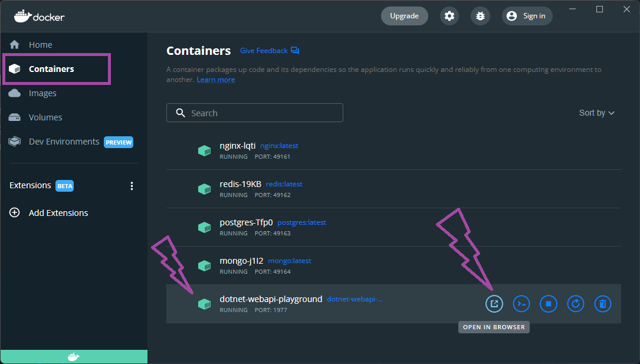Select the nginx-lqti container name

(x=238, y=146)
